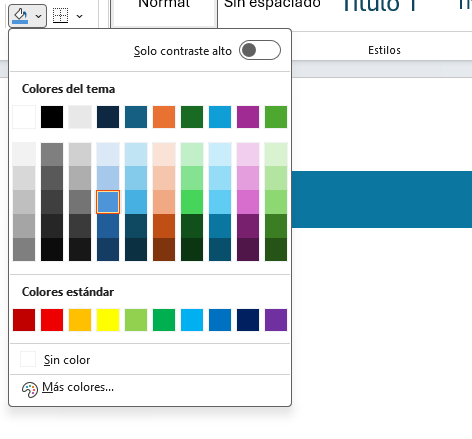This screenshot has height=439, width=472.
Task: Expand the borders dropdown arrow
Action: click(79, 16)
